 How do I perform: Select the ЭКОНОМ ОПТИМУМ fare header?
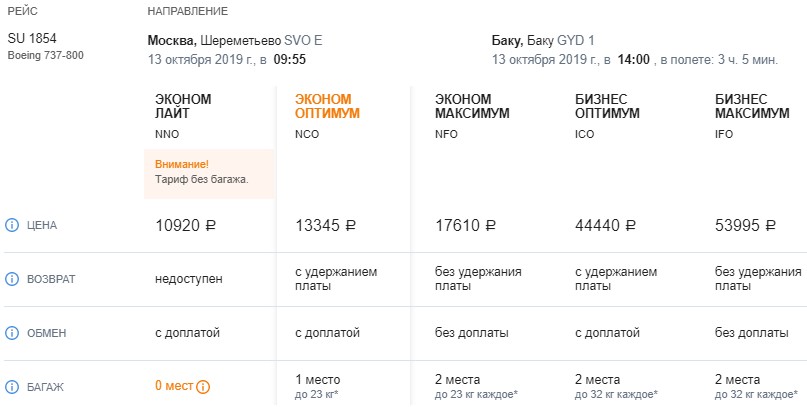(x=327, y=106)
